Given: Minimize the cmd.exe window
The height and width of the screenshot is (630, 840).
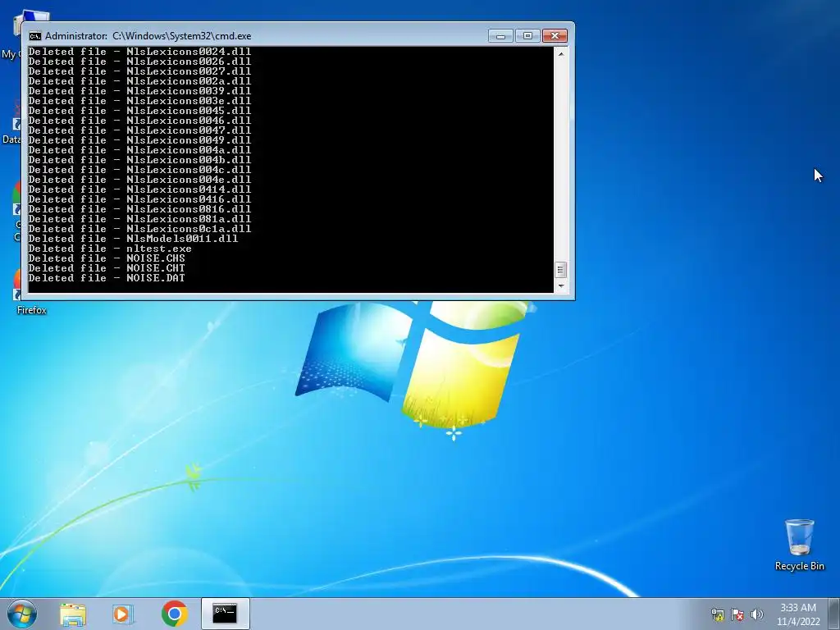Looking at the screenshot, I should point(500,36).
